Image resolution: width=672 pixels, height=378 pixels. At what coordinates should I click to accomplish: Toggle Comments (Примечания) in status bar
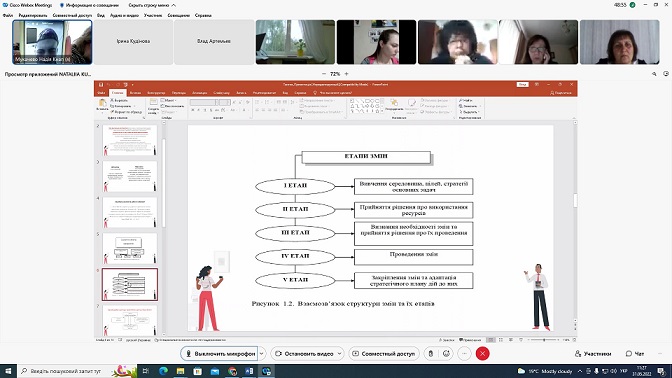click(x=471, y=340)
